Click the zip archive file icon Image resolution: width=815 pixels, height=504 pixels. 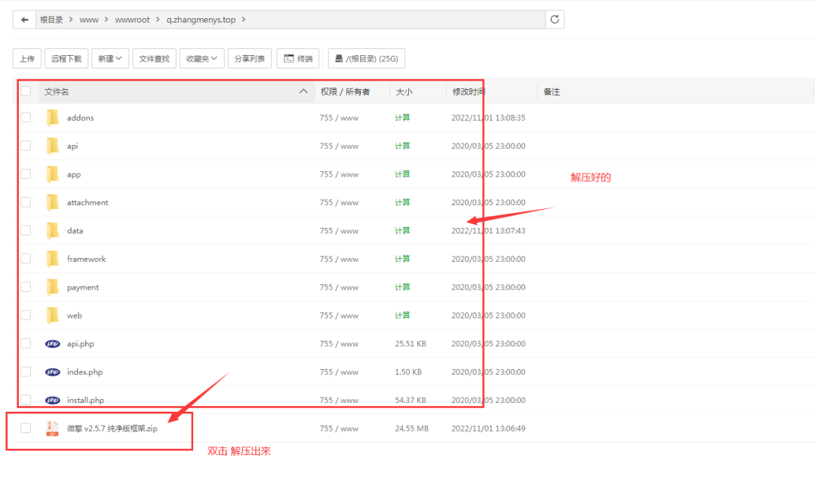(x=52, y=429)
